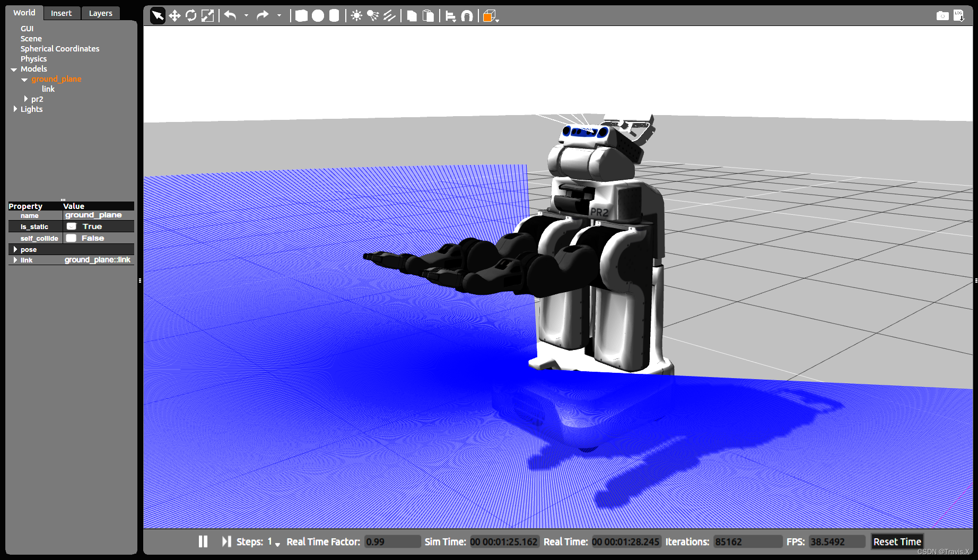The width and height of the screenshot is (978, 560).
Task: Click the Real Time Factor value 0.99
Action: click(392, 541)
